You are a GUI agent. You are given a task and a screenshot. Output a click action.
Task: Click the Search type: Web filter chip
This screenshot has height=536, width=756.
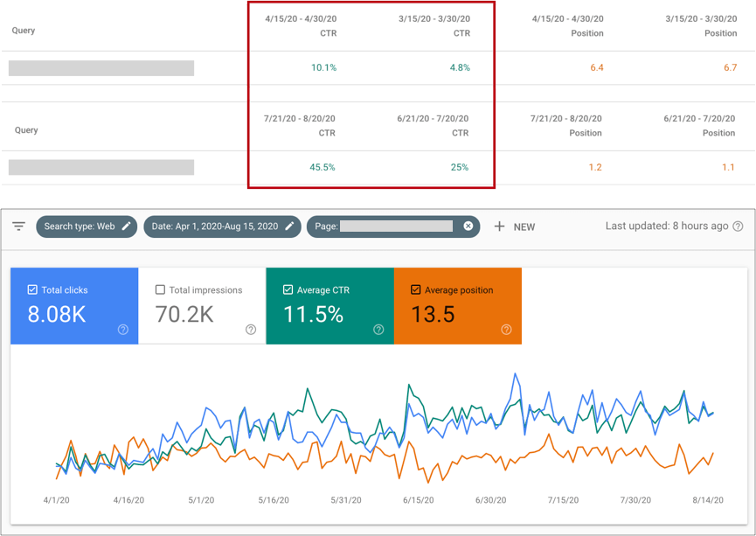coord(87,226)
